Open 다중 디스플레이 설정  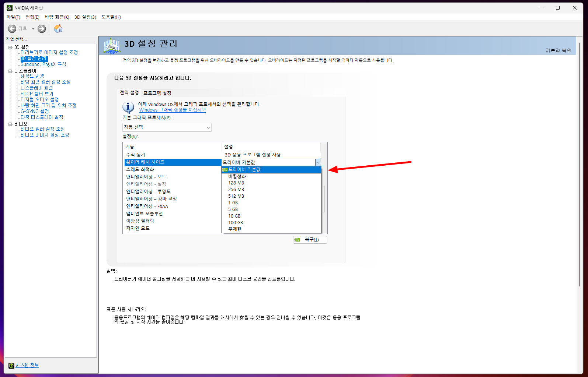42,117
